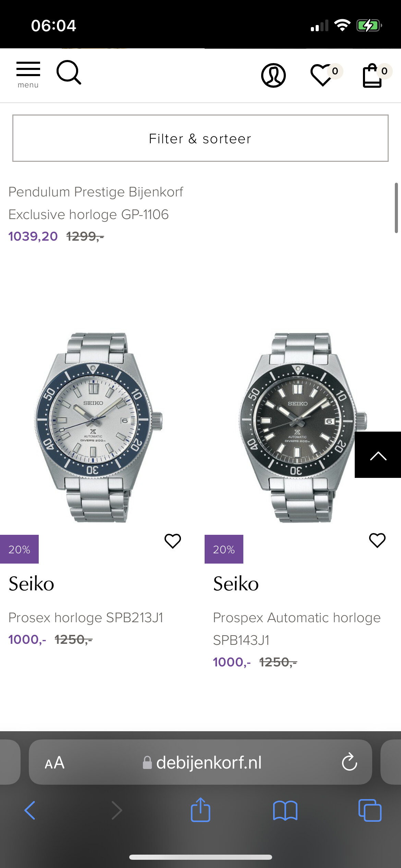
Task: Favorite the Seiko SPB213J1 watch
Action: pos(172,541)
